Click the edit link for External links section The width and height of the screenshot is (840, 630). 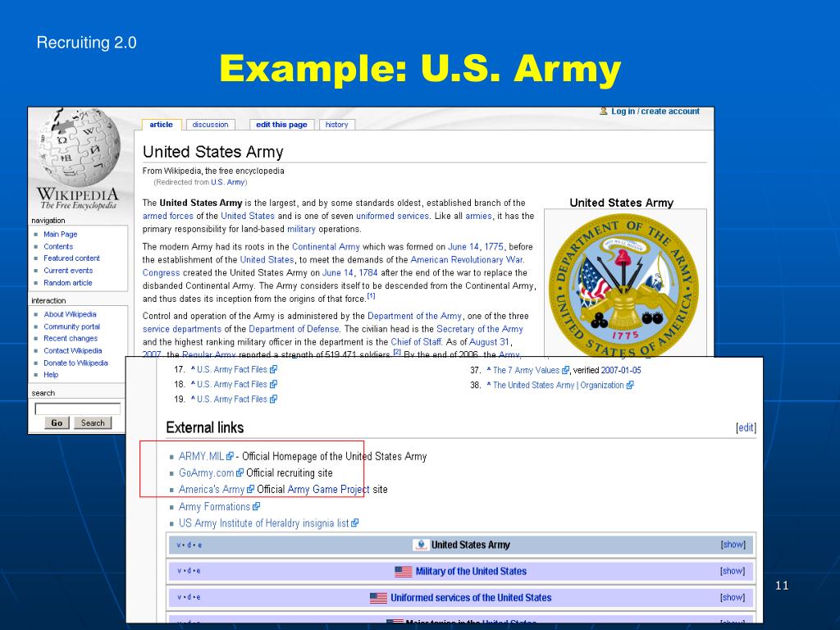click(x=746, y=427)
